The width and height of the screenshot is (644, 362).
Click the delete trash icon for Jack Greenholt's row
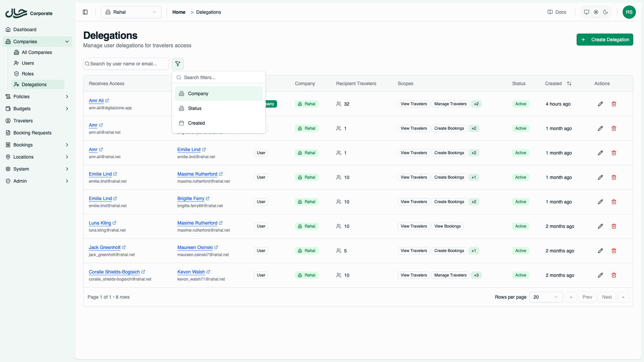614,251
